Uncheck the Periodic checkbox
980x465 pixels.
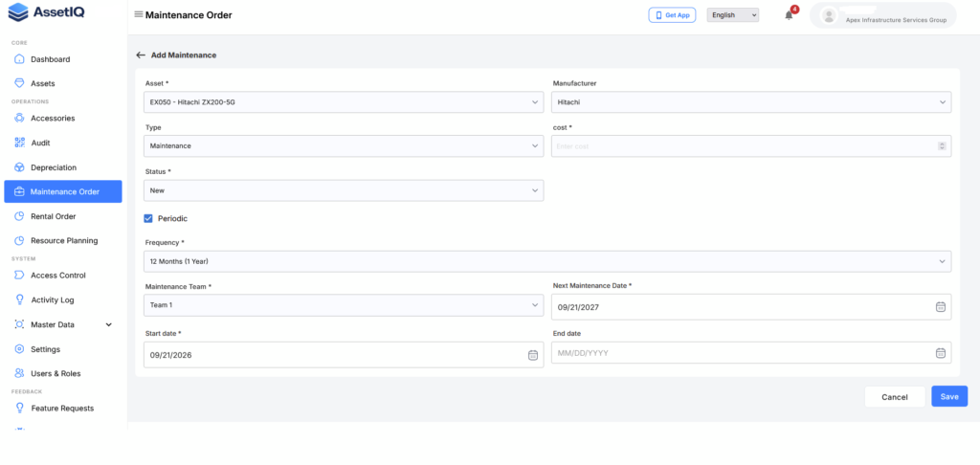148,219
